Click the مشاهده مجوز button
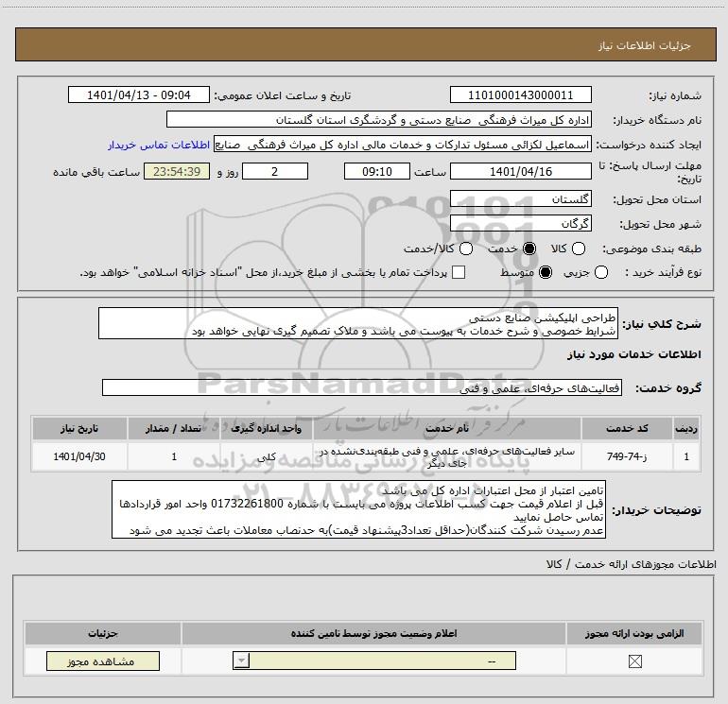The image size is (728, 704). point(103,661)
